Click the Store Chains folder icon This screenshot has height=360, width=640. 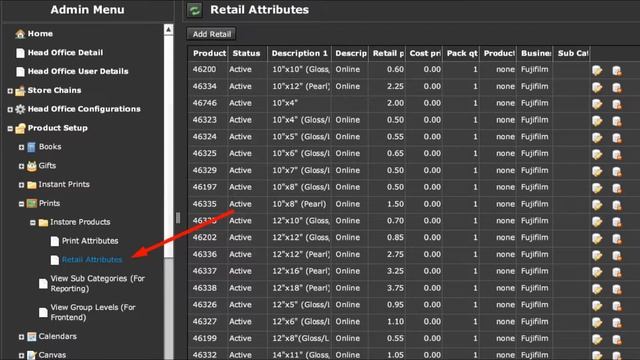20,91
